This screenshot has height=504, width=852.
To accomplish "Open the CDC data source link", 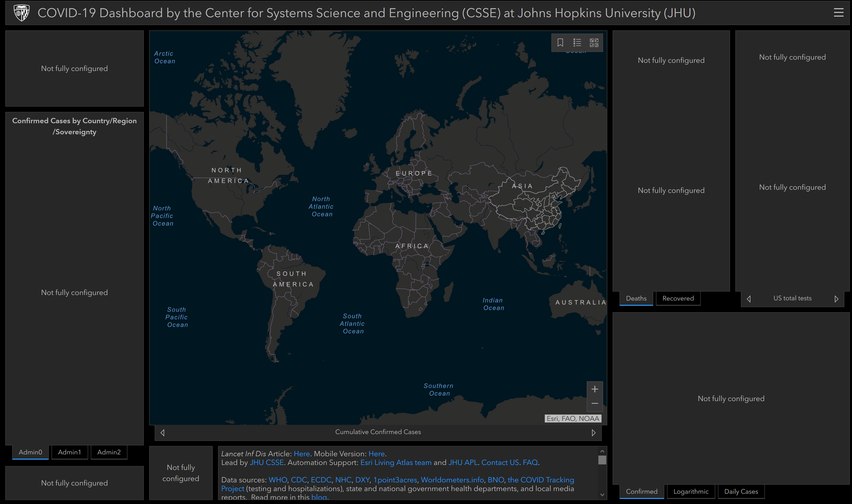I will pyautogui.click(x=299, y=480).
